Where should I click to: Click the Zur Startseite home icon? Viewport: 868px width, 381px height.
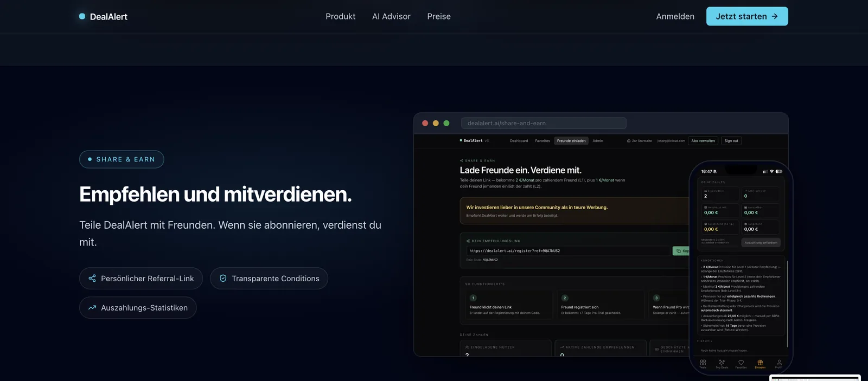tap(629, 141)
